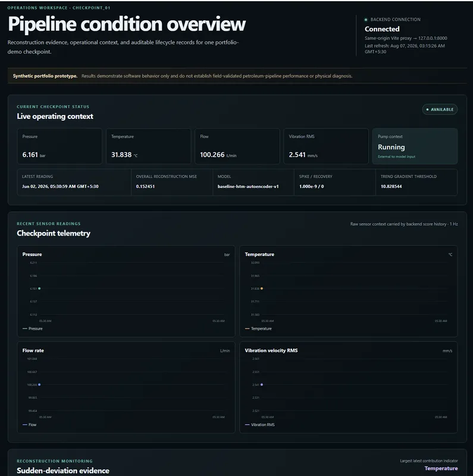Toggle the Vibration RMS legend entry
The height and width of the screenshot is (476, 473).
(260, 425)
